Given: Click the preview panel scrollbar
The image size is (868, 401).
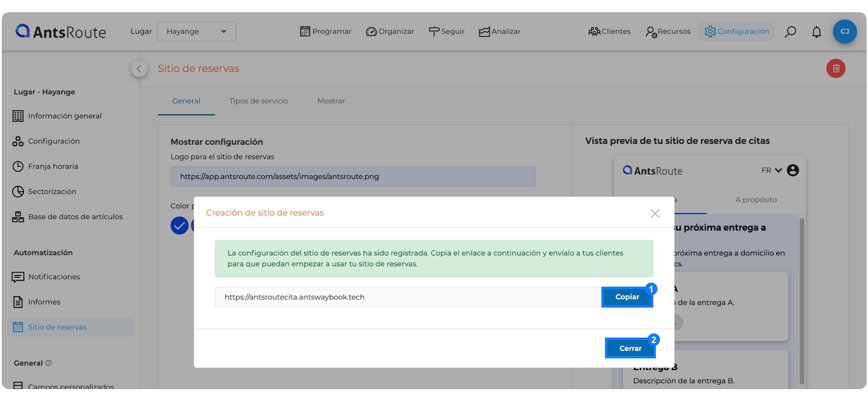Looking at the screenshot, I should tap(802, 301).
